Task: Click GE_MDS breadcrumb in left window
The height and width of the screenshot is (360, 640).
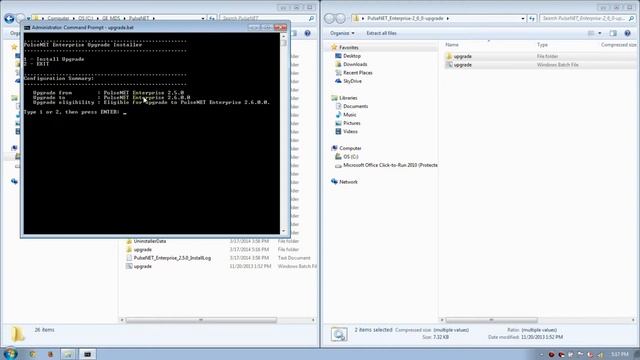Action: tap(111, 18)
